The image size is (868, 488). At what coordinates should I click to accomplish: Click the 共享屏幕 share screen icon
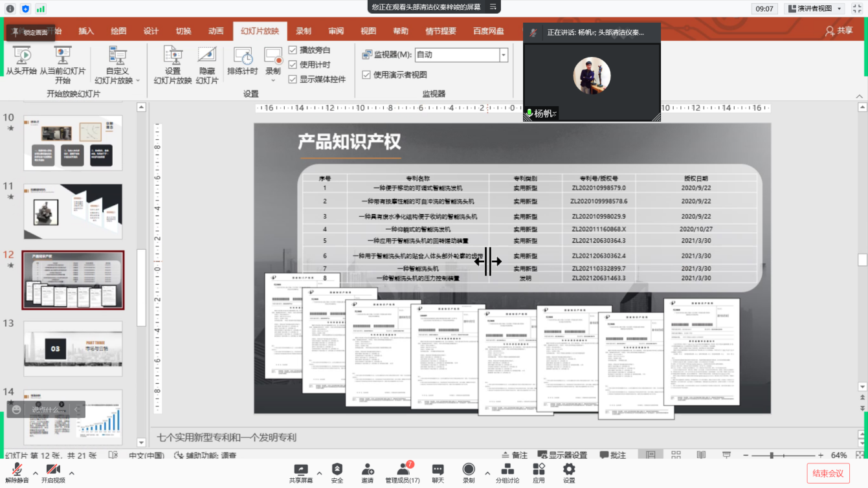click(x=301, y=473)
